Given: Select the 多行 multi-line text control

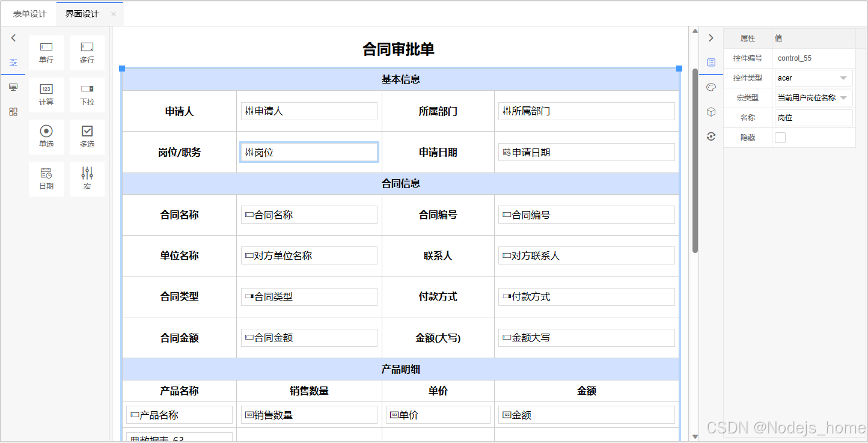Looking at the screenshot, I should pyautogui.click(x=87, y=52).
